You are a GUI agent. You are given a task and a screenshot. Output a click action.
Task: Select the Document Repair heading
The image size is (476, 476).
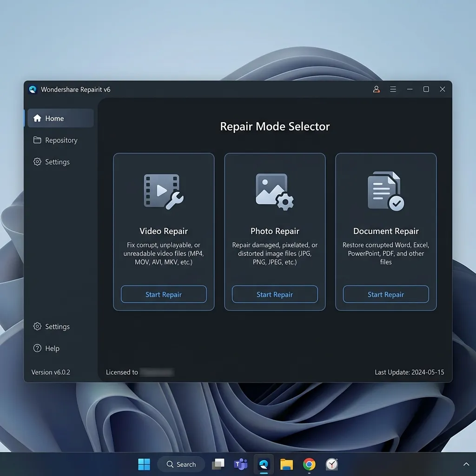tap(386, 231)
